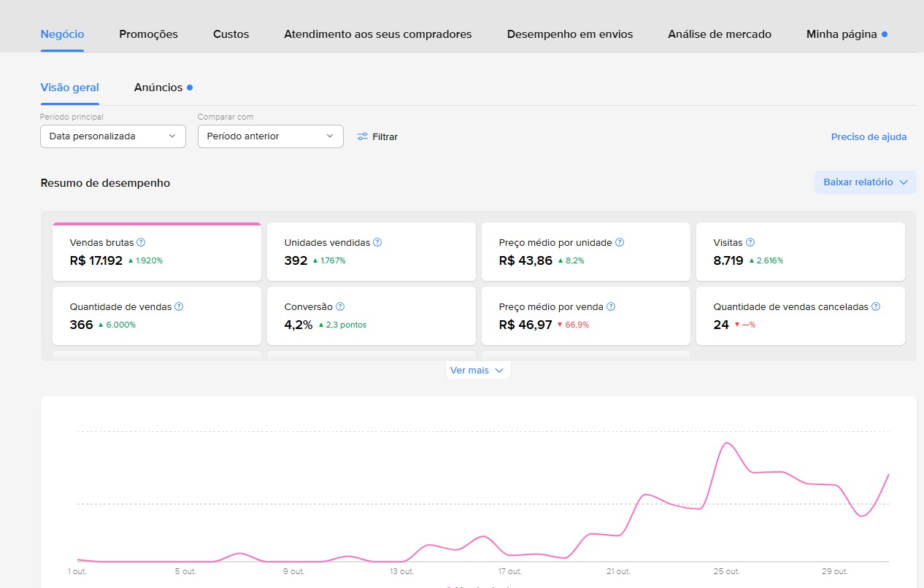Open the Promoções section
Viewport: 924px width, 588px height.
point(148,34)
